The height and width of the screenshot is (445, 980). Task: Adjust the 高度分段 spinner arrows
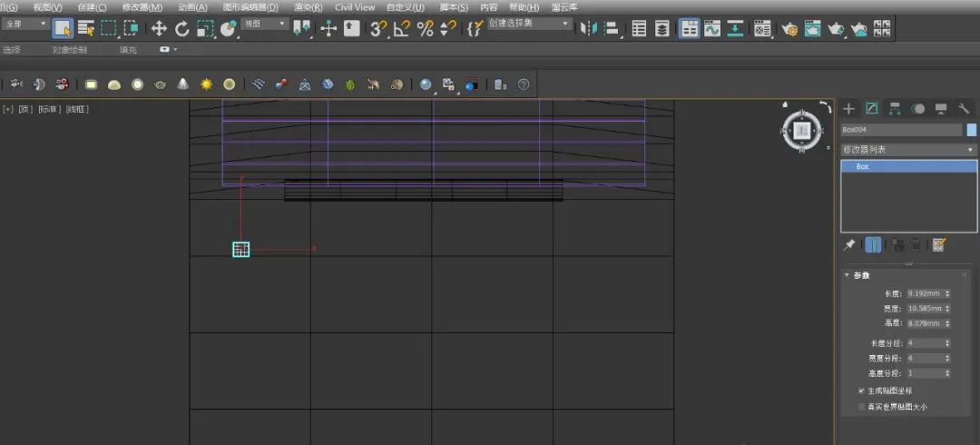point(947,373)
